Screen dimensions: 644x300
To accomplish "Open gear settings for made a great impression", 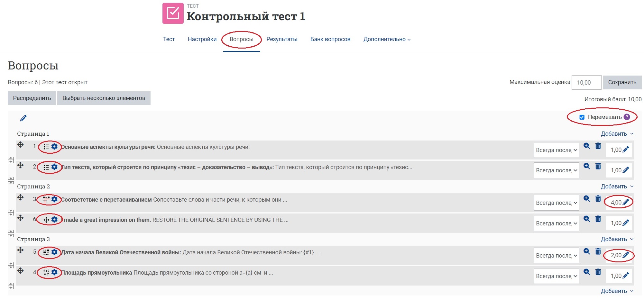I will point(54,220).
